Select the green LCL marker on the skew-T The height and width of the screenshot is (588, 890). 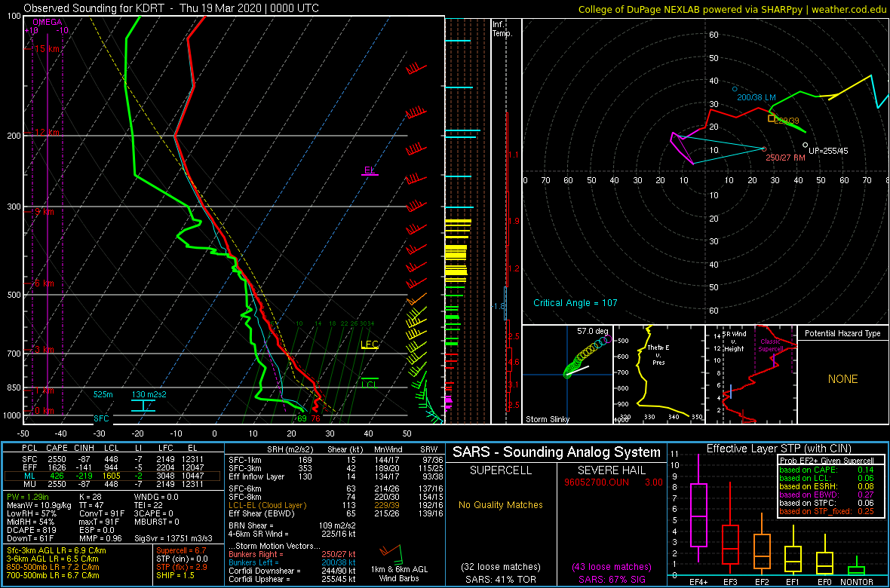tap(370, 384)
